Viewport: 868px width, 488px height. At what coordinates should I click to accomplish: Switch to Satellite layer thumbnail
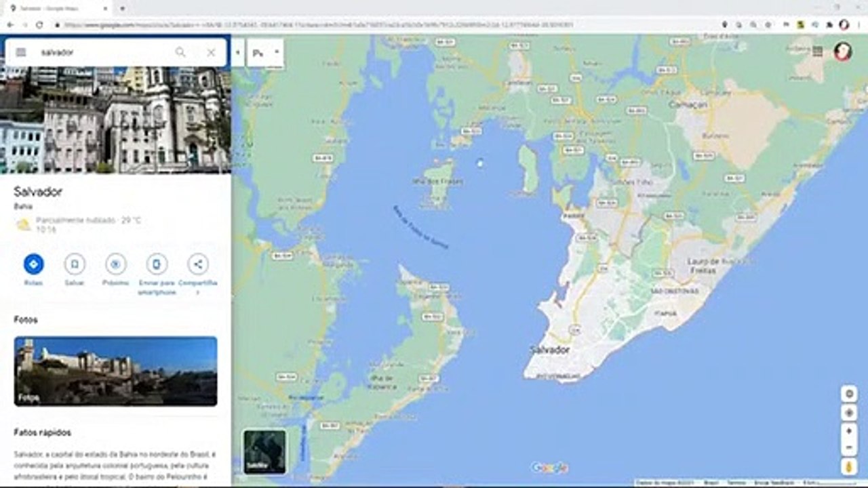click(264, 451)
